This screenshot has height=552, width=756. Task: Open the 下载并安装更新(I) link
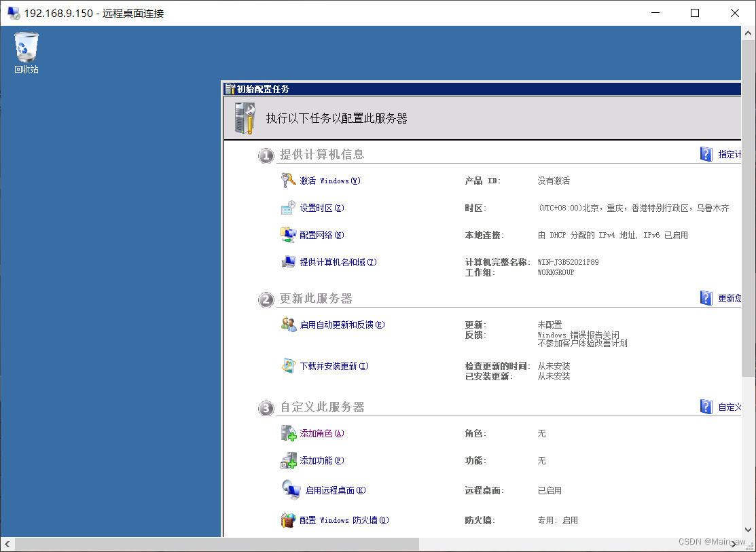pyautogui.click(x=334, y=366)
